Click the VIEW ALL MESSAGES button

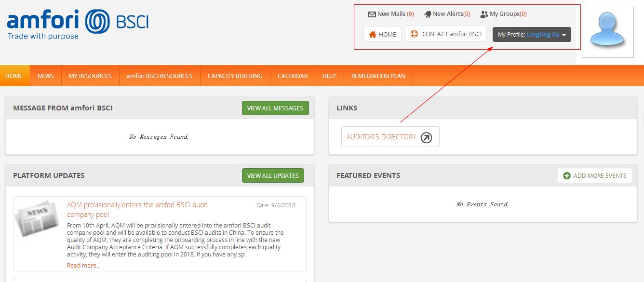click(275, 108)
